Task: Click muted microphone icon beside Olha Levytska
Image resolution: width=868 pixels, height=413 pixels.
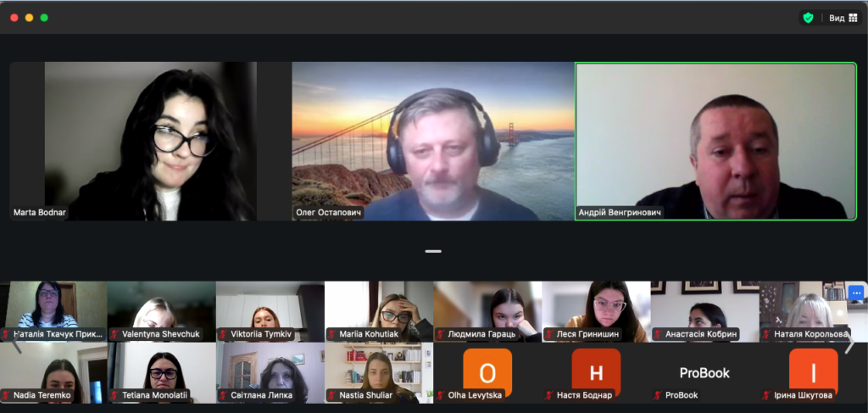Action: [441, 395]
